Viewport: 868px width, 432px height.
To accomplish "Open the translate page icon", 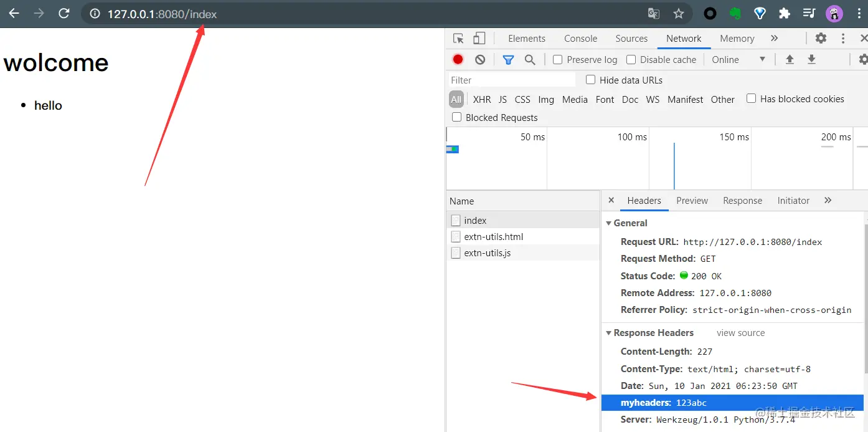I will point(653,14).
